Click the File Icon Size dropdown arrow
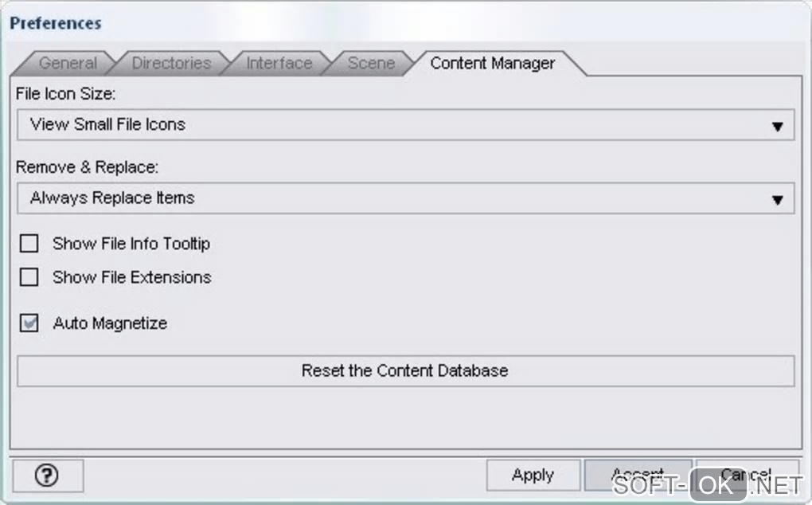 click(778, 127)
